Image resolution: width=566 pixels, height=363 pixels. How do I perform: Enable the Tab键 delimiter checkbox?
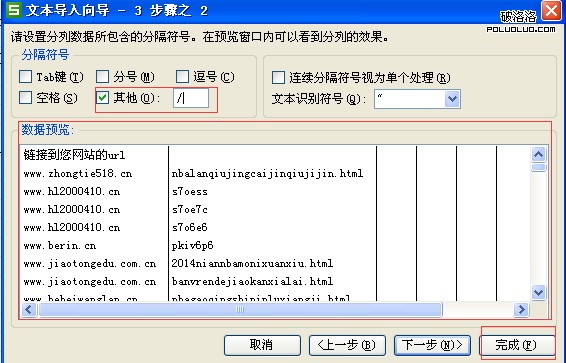tap(25, 76)
